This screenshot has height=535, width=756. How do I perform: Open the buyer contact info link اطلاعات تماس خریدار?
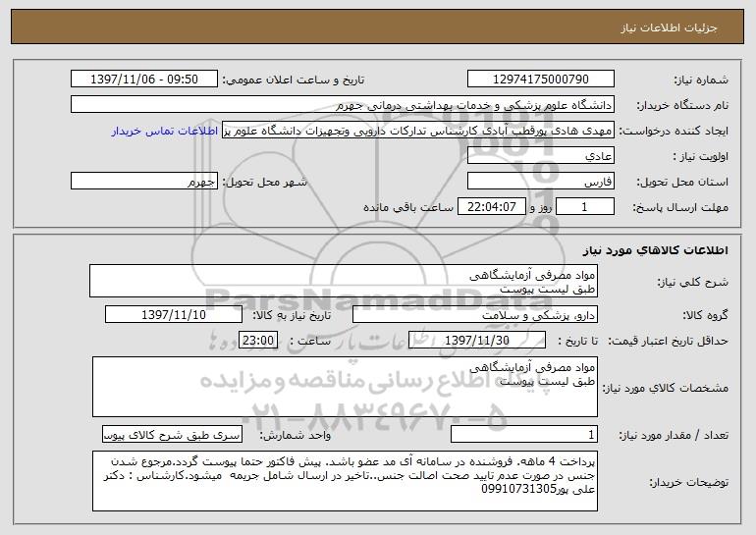point(164,132)
